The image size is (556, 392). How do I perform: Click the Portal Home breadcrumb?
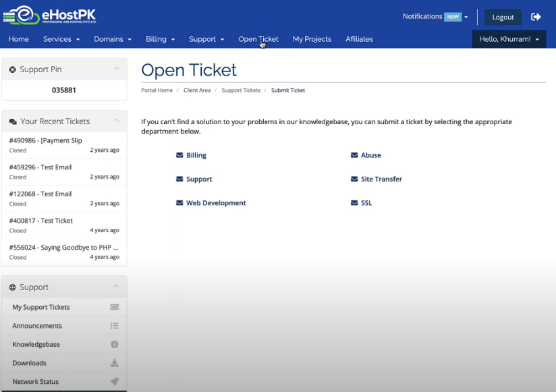click(x=157, y=90)
